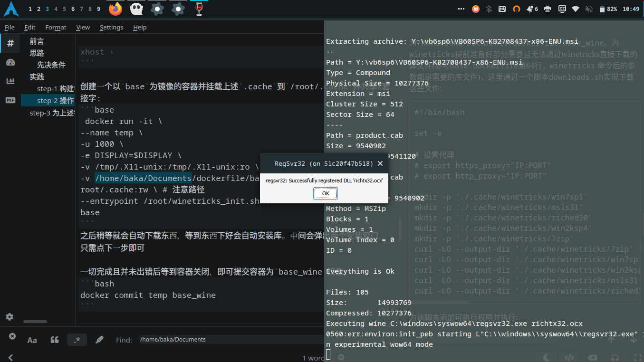Select the 实践 outline heading
This screenshot has width=644, height=362.
coord(37,77)
